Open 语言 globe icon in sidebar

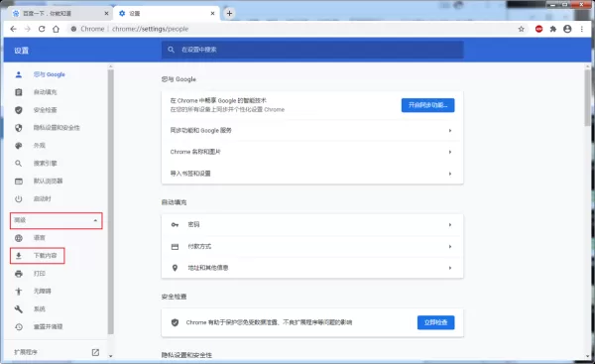point(19,238)
